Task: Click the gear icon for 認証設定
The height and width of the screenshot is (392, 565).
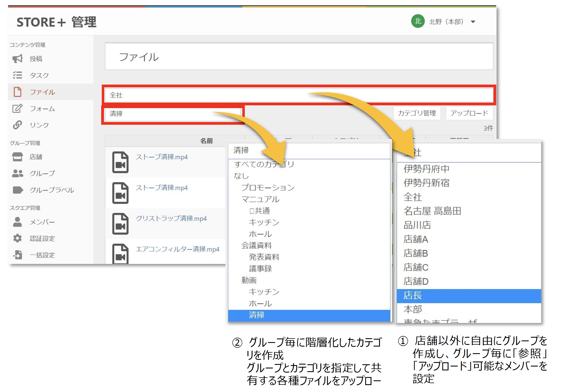Action: tap(17, 238)
